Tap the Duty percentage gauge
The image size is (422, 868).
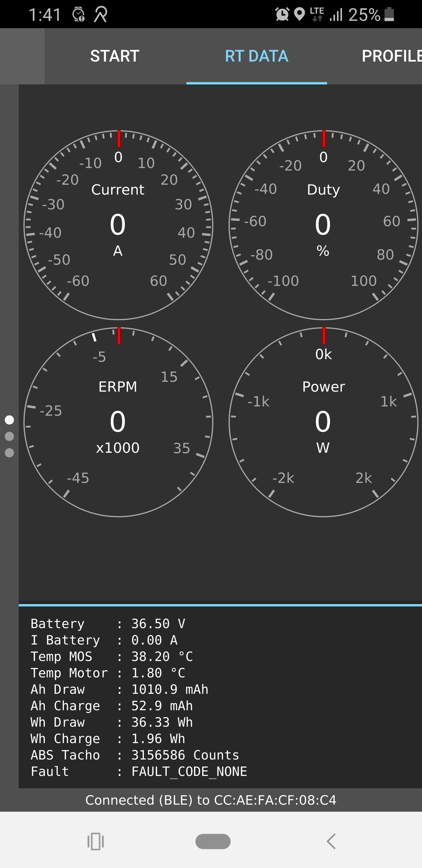point(323,225)
